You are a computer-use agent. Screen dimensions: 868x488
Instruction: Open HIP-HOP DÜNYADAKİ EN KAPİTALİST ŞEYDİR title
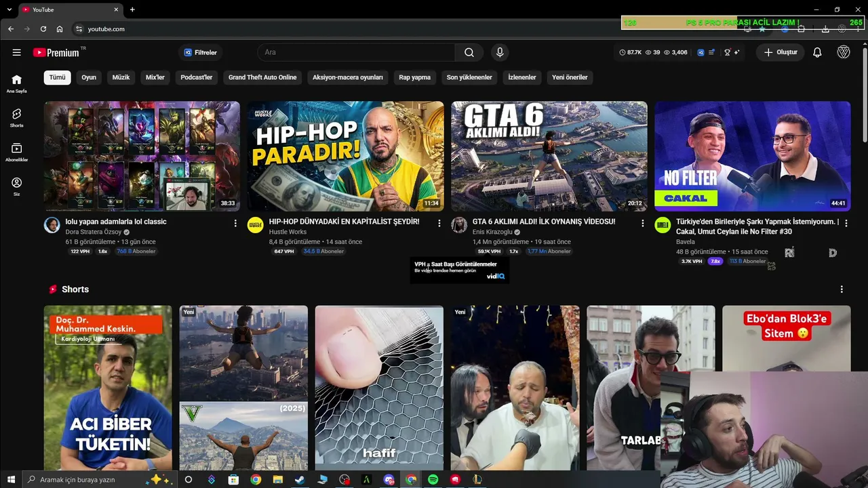pos(344,222)
